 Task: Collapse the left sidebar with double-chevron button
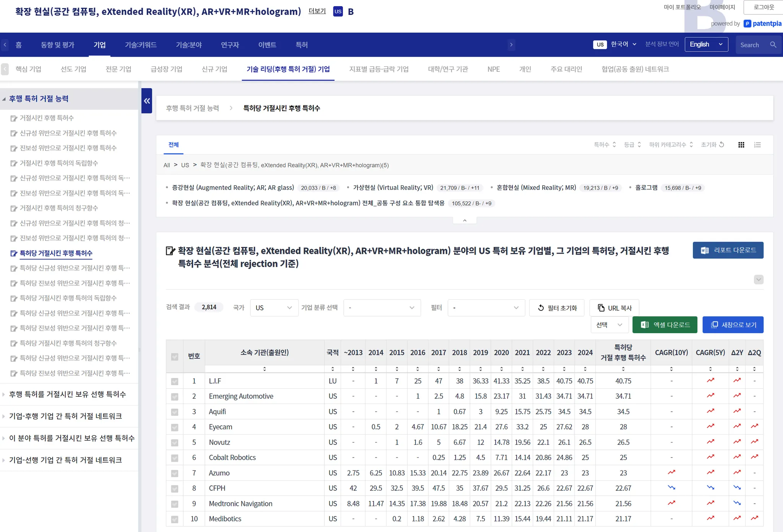147,101
